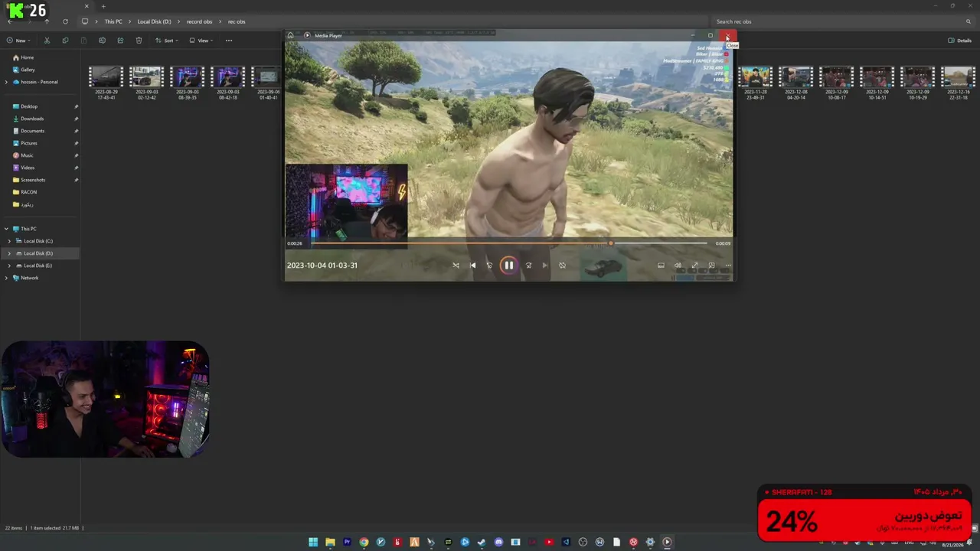Toggle repeat mode in Media Player
The height and width of the screenshot is (551, 980).
[x=562, y=266]
